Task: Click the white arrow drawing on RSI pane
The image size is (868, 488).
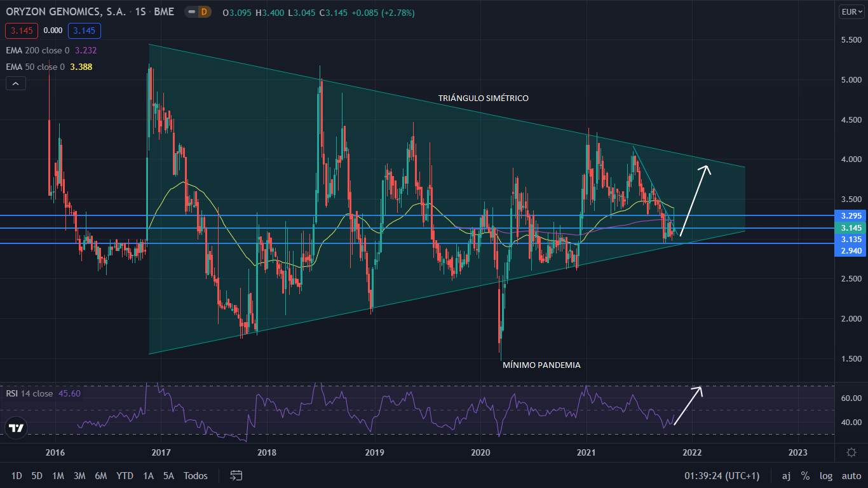Action: [688, 405]
